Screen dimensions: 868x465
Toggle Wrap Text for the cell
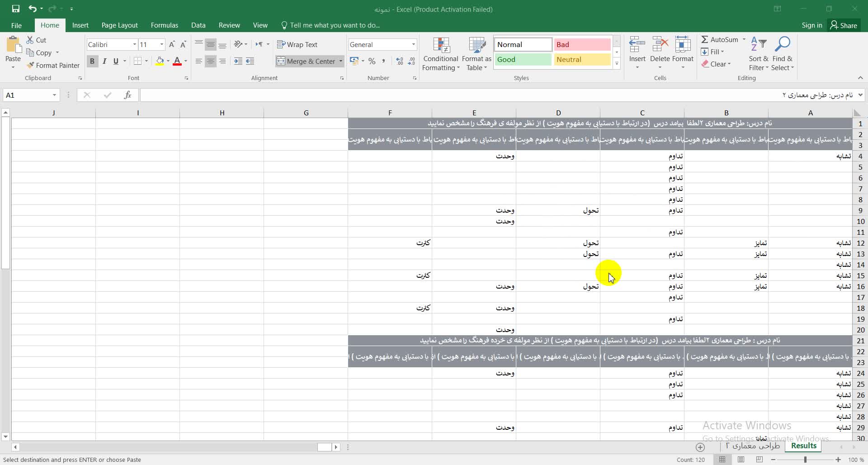coord(297,44)
